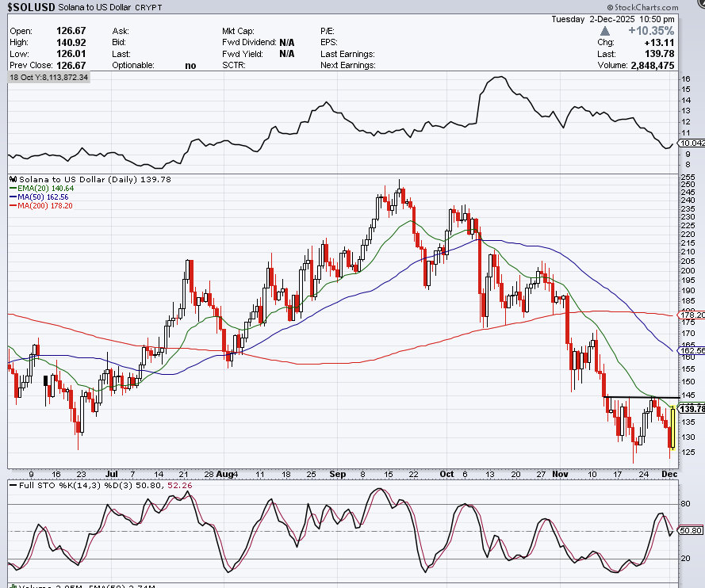Click the +10.35% percent change
Viewport: 705px width, 588px height.
coord(651,31)
